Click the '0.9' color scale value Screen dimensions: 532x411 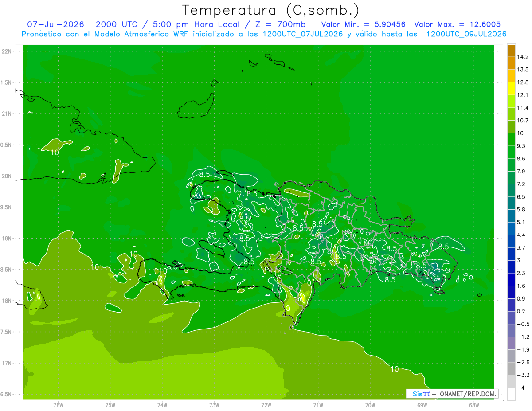tap(521, 298)
